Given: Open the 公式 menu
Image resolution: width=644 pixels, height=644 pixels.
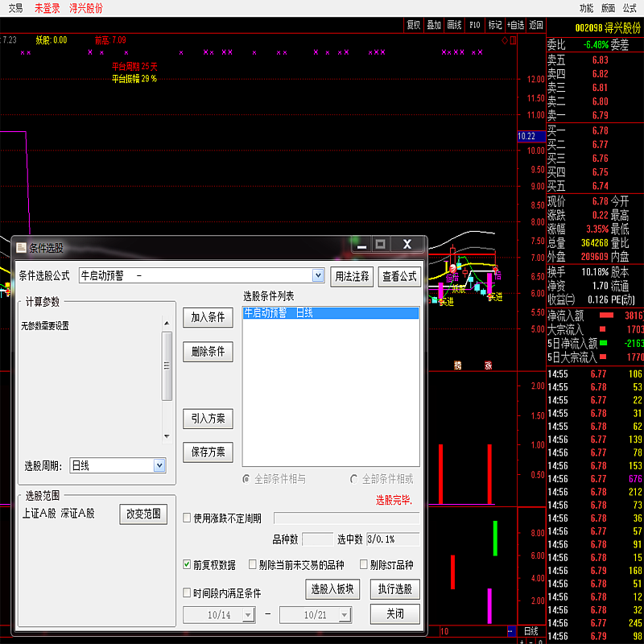Looking at the screenshot, I should click(x=630, y=8).
